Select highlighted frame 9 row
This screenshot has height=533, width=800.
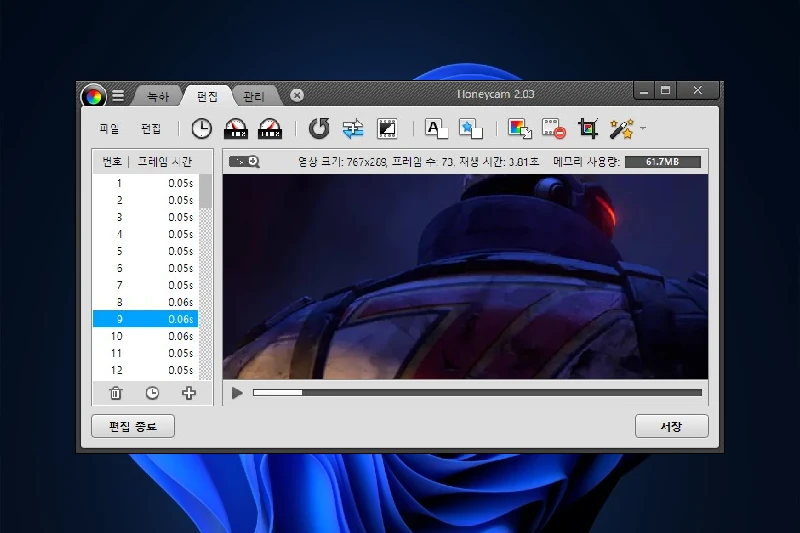145,319
